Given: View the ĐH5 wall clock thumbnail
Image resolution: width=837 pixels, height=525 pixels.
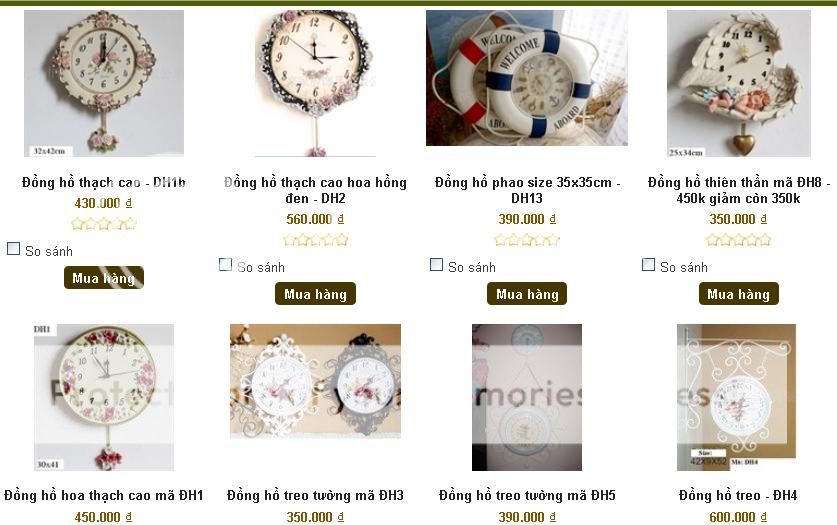Looking at the screenshot, I should point(527,397).
